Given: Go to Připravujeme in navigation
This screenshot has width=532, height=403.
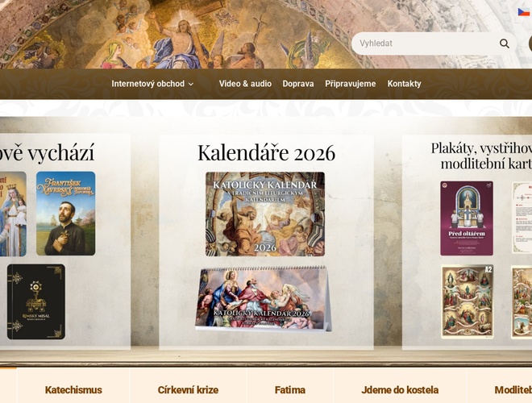Looking at the screenshot, I should [351, 84].
